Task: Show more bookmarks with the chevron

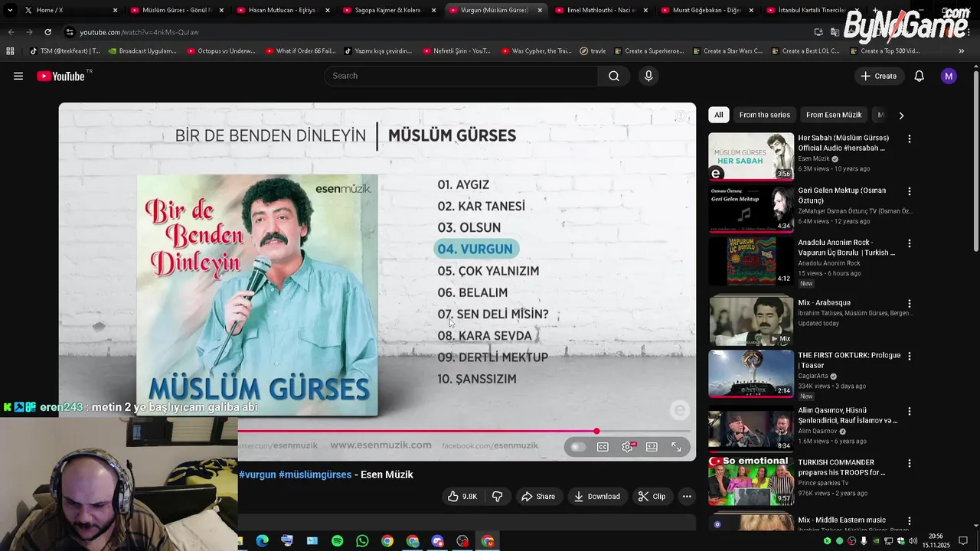Action: click(962, 51)
